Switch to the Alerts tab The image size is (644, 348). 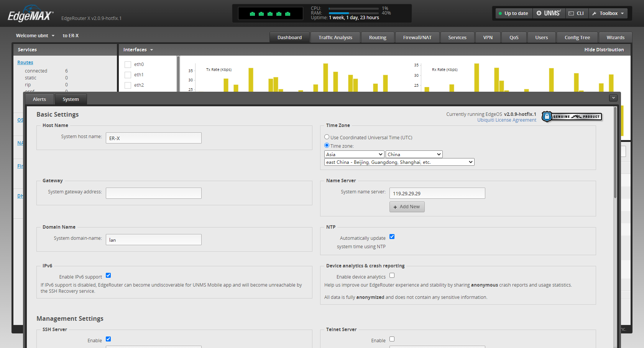coord(39,99)
